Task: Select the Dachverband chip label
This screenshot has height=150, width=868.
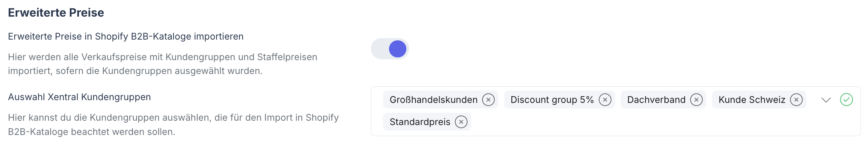Action: pyautogui.click(x=656, y=100)
